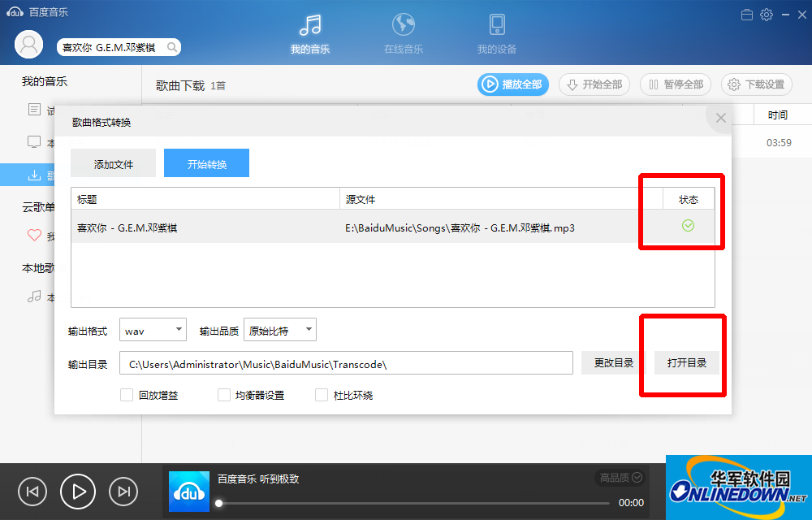Viewport: 812px width, 520px height.
Task: Enable the 杜比环绕 checkbox
Action: (322, 394)
